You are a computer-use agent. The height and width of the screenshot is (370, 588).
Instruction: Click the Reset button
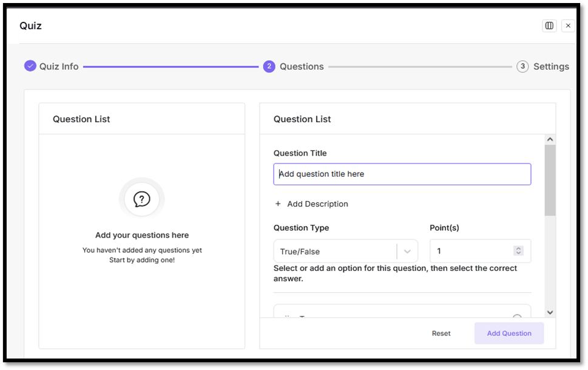point(441,334)
